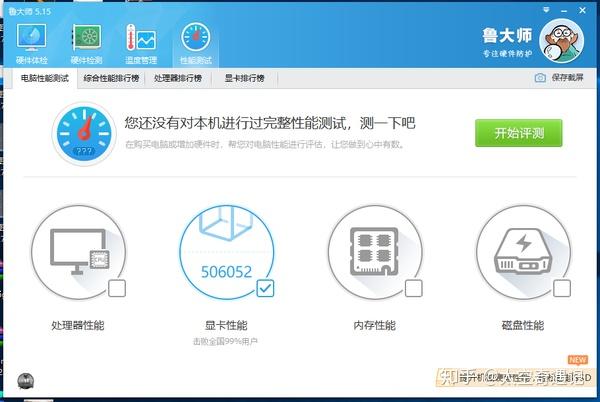
Task: Click the camera icon beside 保存截屏
Action: [x=540, y=78]
